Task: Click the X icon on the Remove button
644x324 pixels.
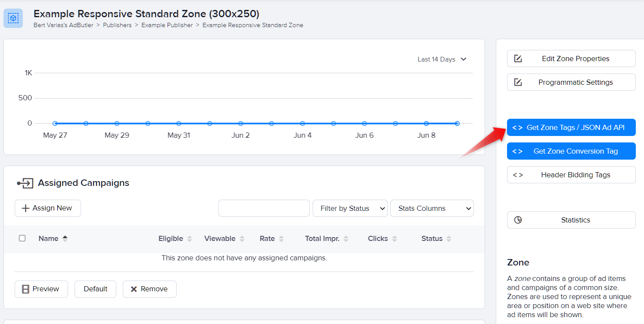Action: (134, 289)
